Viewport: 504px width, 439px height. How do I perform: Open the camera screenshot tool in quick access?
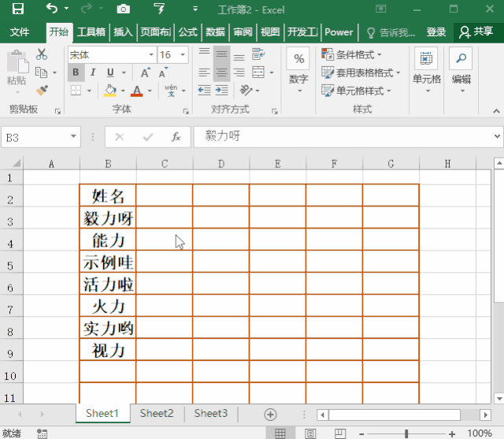coord(123,9)
